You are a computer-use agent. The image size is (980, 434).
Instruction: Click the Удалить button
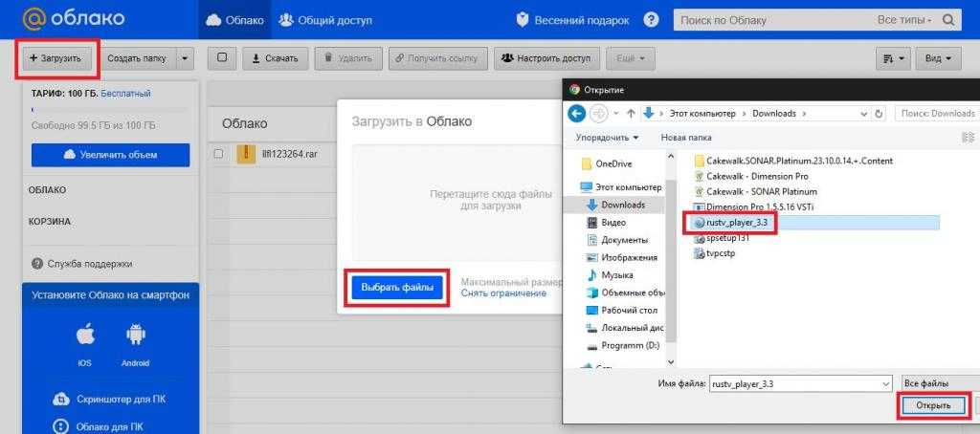point(348,58)
